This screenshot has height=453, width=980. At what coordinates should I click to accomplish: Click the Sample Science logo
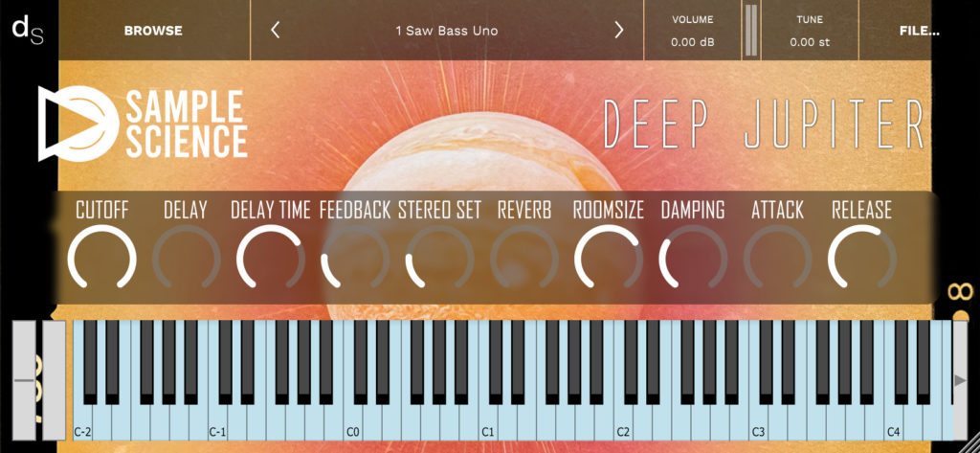coord(143,124)
